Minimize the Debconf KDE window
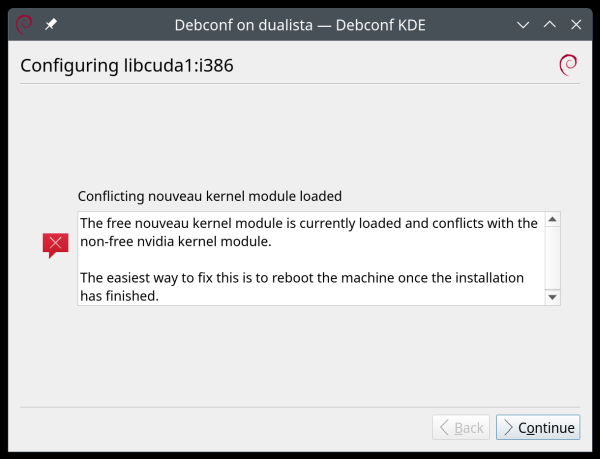This screenshot has width=600, height=459. 523,24
